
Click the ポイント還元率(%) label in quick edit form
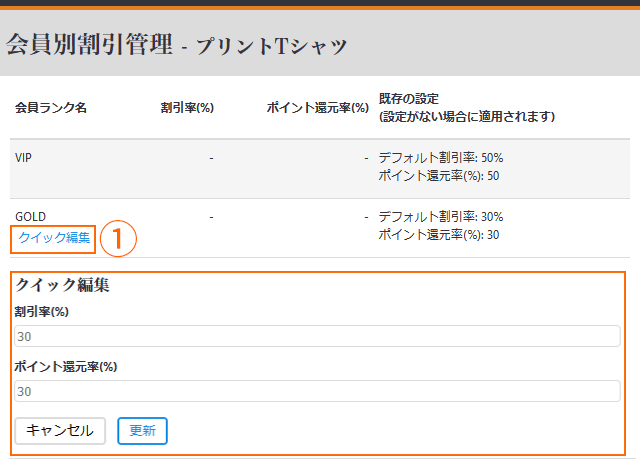pyautogui.click(x=66, y=366)
